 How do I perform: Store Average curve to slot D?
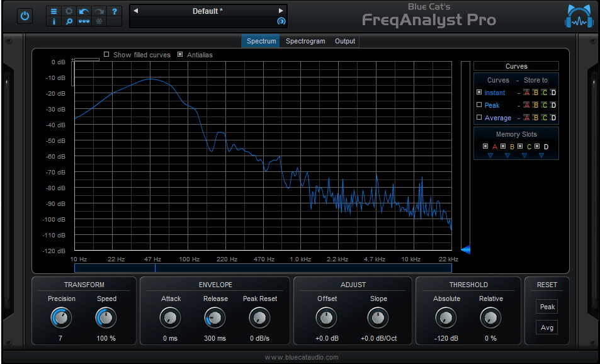click(553, 118)
